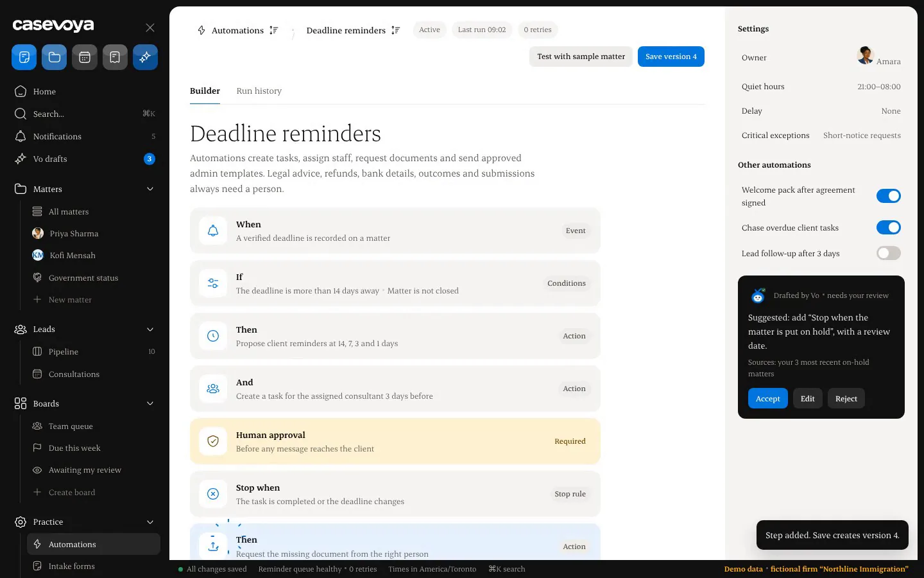
Task: Edit Vo's suggested step
Action: (808, 399)
